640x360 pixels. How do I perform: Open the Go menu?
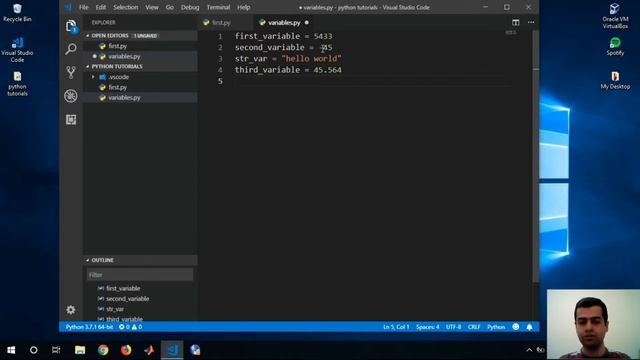pos(170,7)
